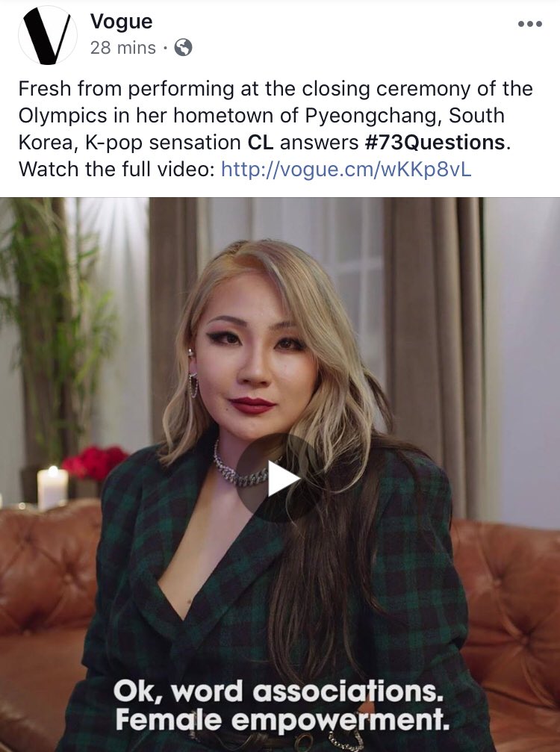560x752 pixels.
Task: Expand the post text beginning 'Fresh from performing'
Action: [x=276, y=129]
